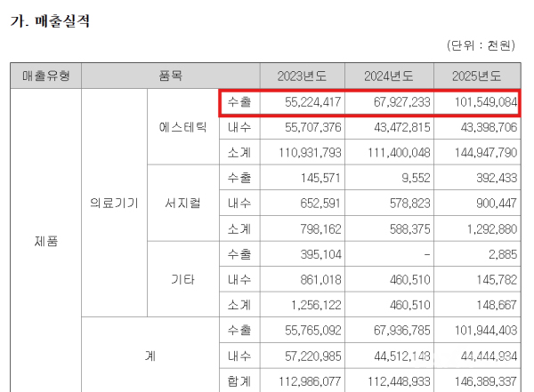Select the 계 total label cell
This screenshot has width=534, height=392.
tap(150, 356)
